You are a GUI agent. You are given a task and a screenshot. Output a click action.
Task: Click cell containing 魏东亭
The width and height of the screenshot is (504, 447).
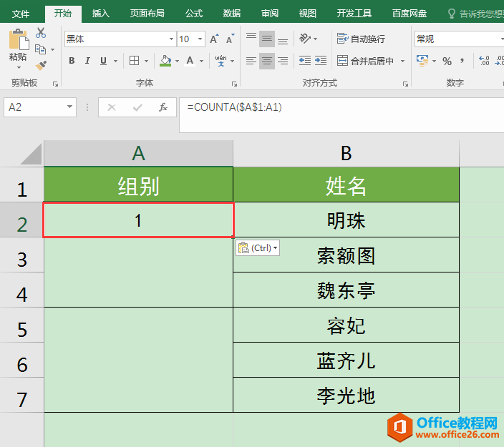pyautogui.click(x=346, y=290)
